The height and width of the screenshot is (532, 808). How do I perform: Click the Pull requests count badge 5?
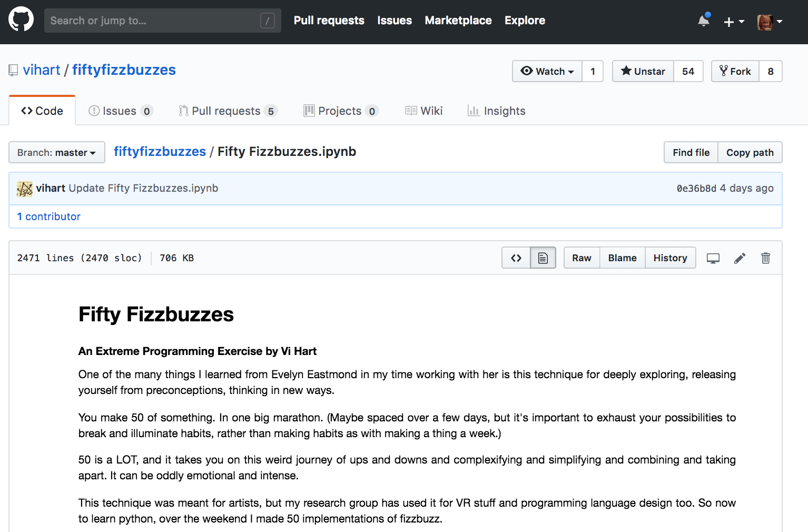pyautogui.click(x=271, y=111)
